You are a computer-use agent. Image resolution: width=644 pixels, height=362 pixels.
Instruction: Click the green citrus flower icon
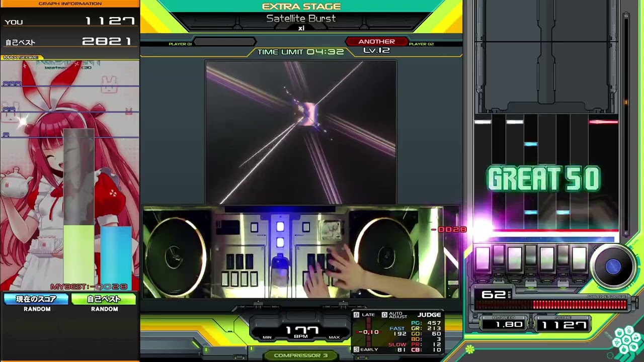470,349
